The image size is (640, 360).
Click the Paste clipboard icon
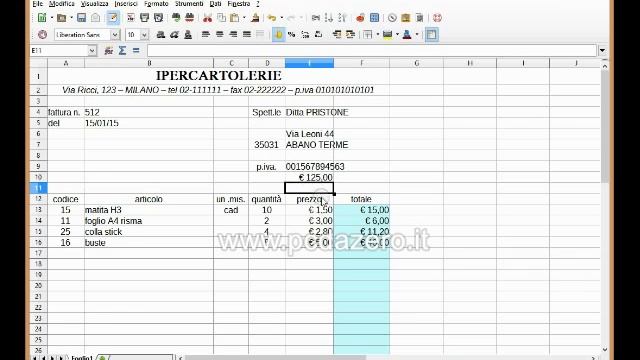[234, 18]
